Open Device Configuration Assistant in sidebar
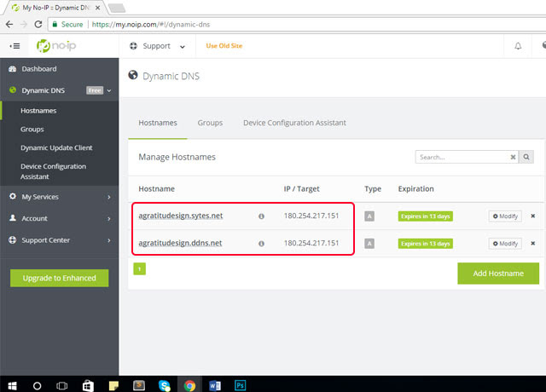This screenshot has width=546, height=392. click(x=53, y=171)
